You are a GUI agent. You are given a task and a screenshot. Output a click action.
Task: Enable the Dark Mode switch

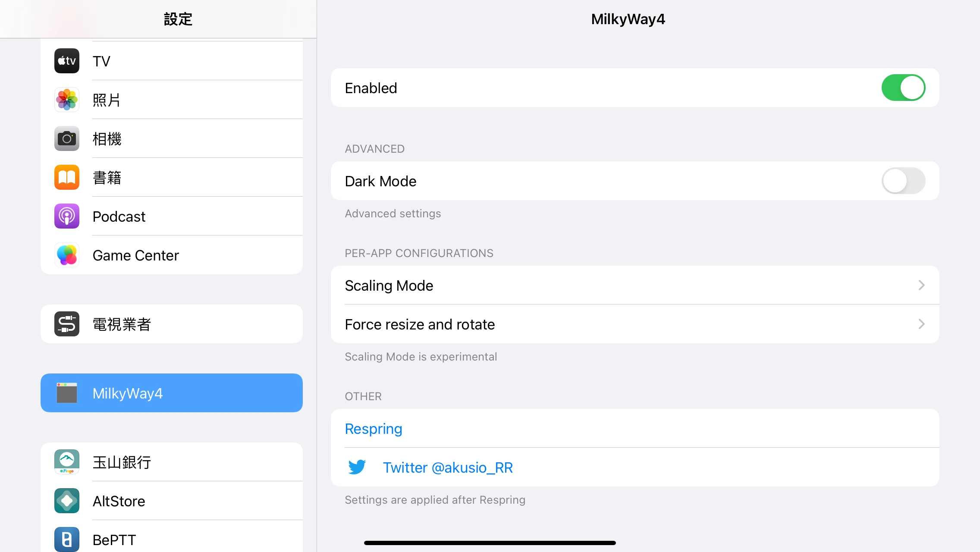click(903, 181)
